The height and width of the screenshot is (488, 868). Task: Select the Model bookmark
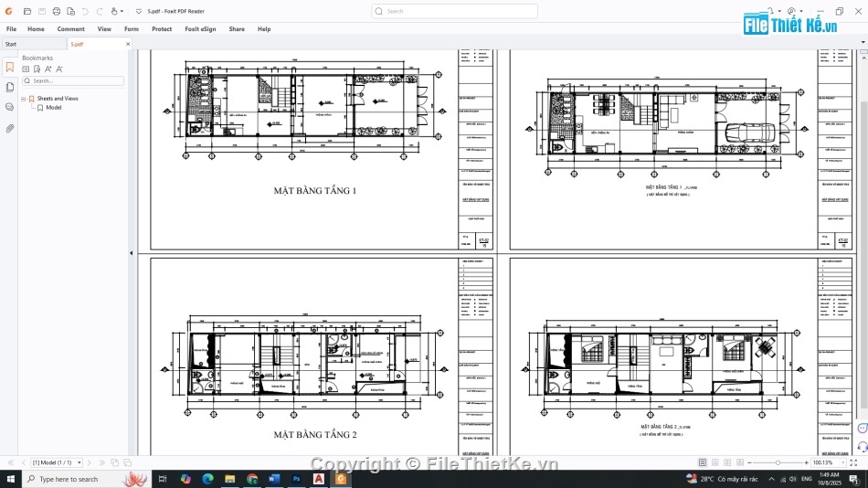(53, 108)
